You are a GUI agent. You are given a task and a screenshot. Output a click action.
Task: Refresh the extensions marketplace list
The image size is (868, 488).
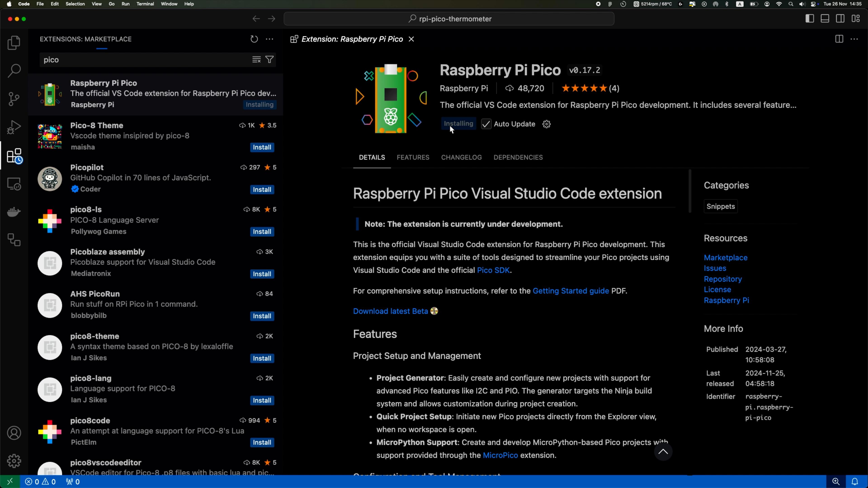point(254,39)
